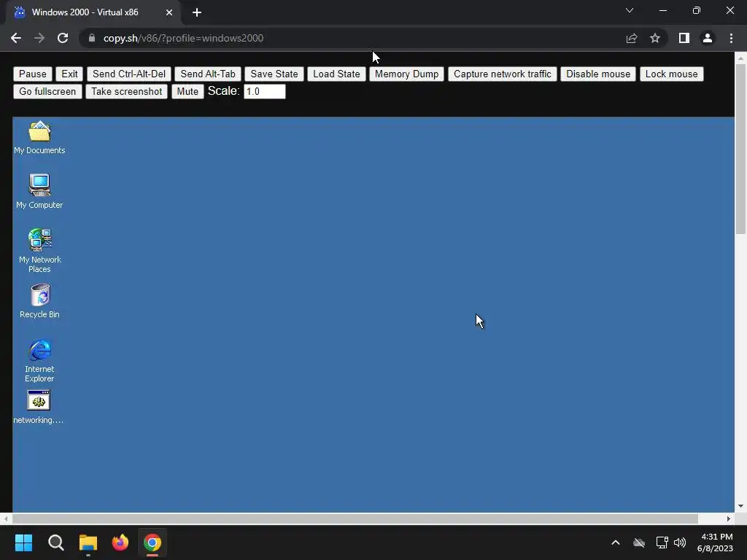This screenshot has height=560, width=747.
Task: Mute the emulator sound
Action: [x=187, y=91]
